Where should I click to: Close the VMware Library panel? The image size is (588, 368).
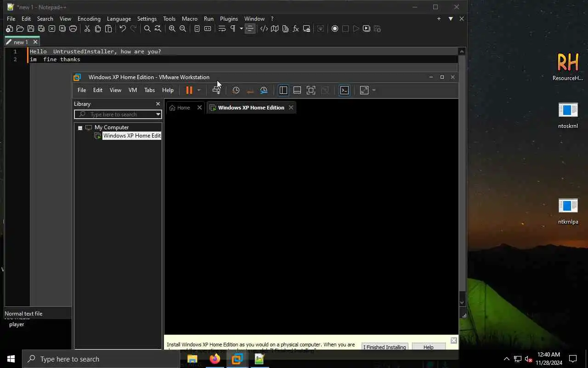[158, 104]
